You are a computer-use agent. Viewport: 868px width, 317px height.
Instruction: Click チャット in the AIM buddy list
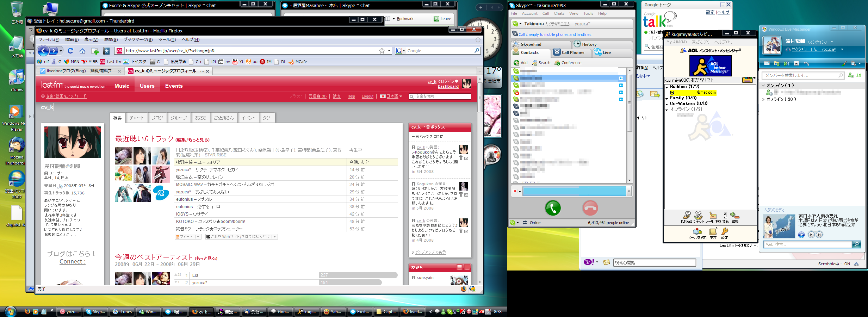click(698, 217)
